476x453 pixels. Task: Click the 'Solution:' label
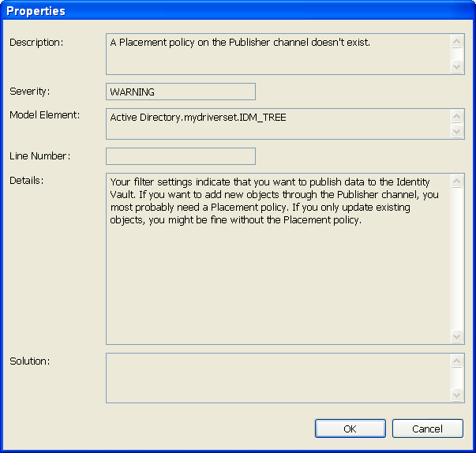(x=30, y=361)
